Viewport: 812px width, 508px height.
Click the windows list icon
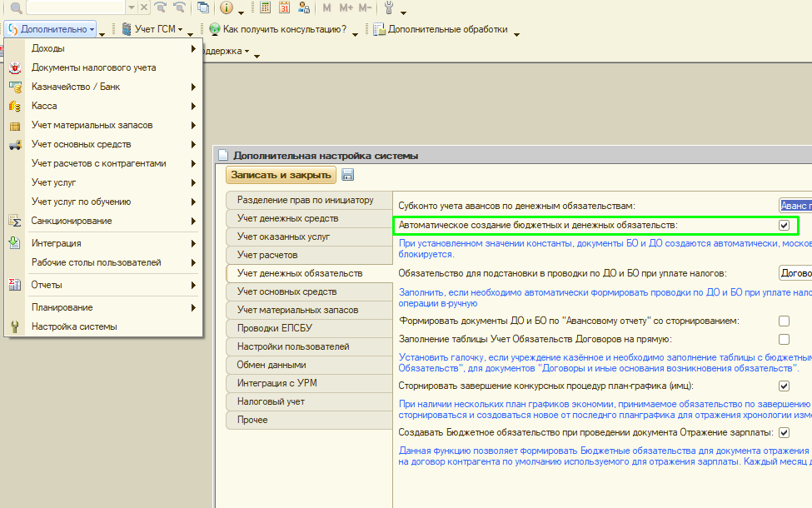pyautogui.click(x=203, y=7)
